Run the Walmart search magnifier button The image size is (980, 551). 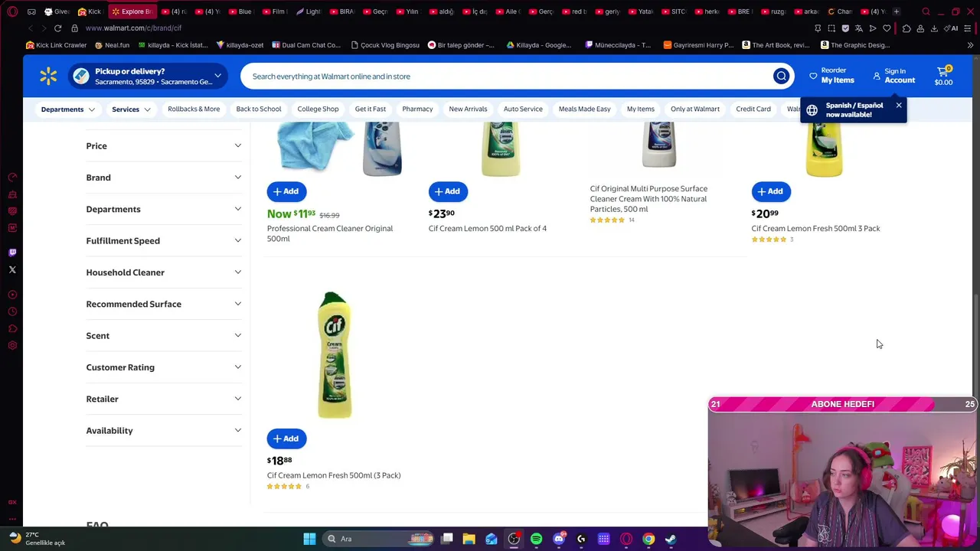(781, 77)
